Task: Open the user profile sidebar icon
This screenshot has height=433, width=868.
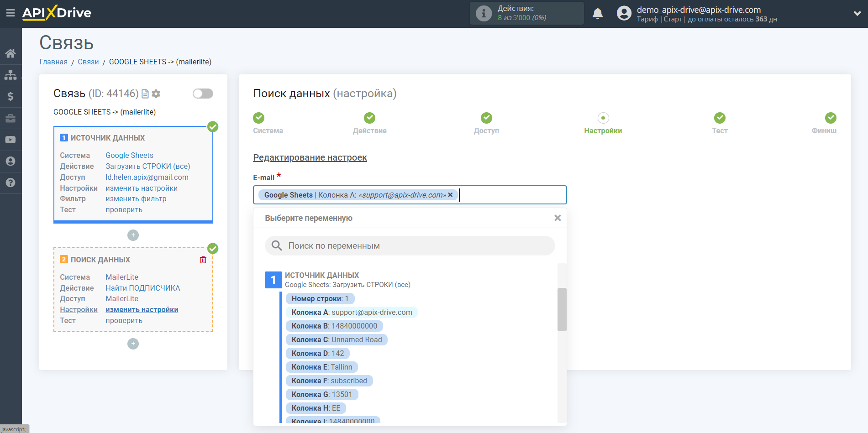Action: (11, 161)
